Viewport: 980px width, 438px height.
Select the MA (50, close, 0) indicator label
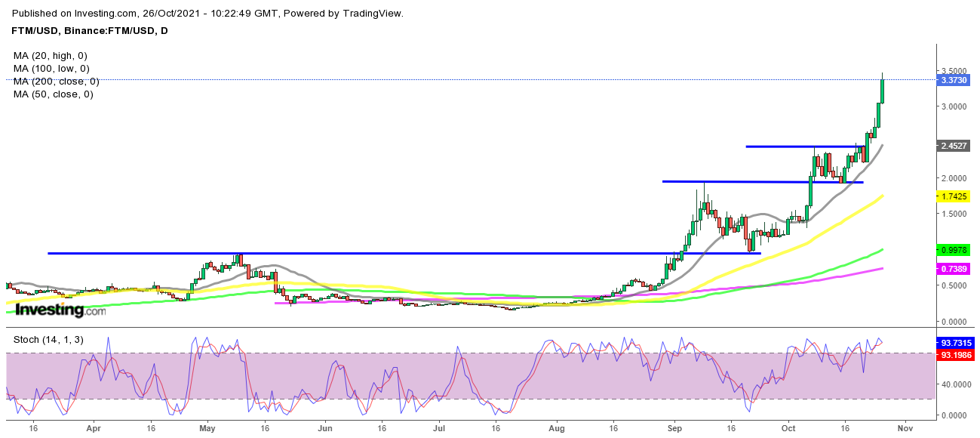[x=53, y=94]
